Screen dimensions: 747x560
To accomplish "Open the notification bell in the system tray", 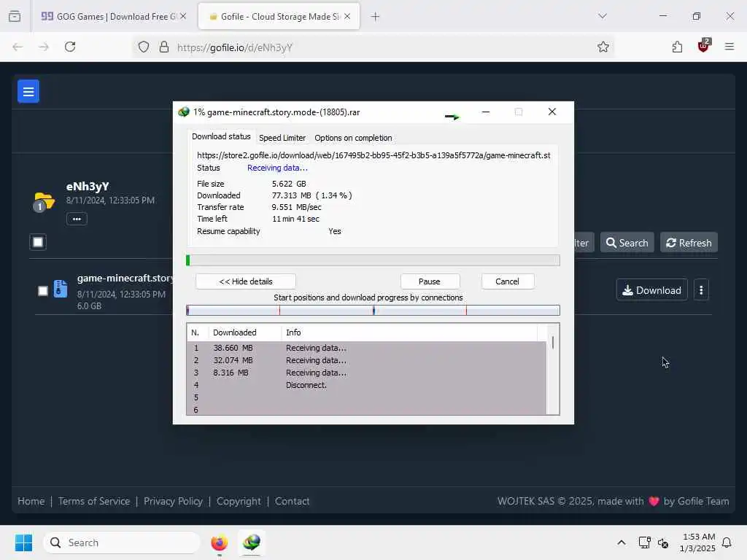I will 727,542.
